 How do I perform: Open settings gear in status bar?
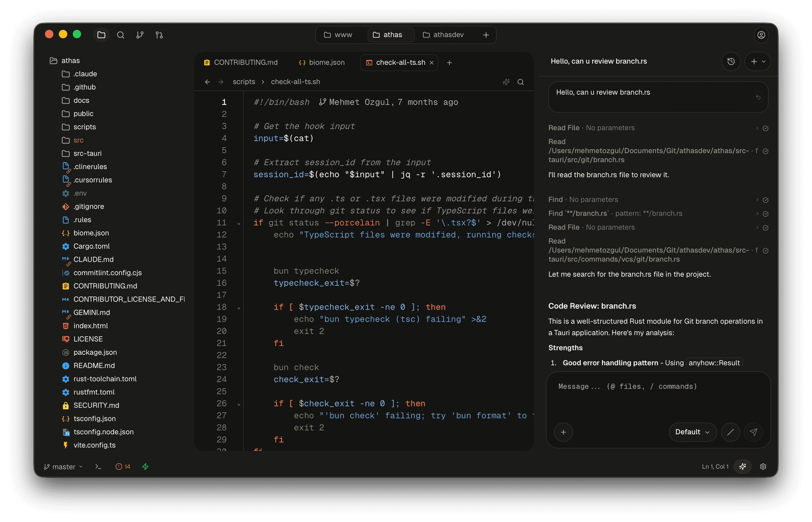pyautogui.click(x=763, y=467)
